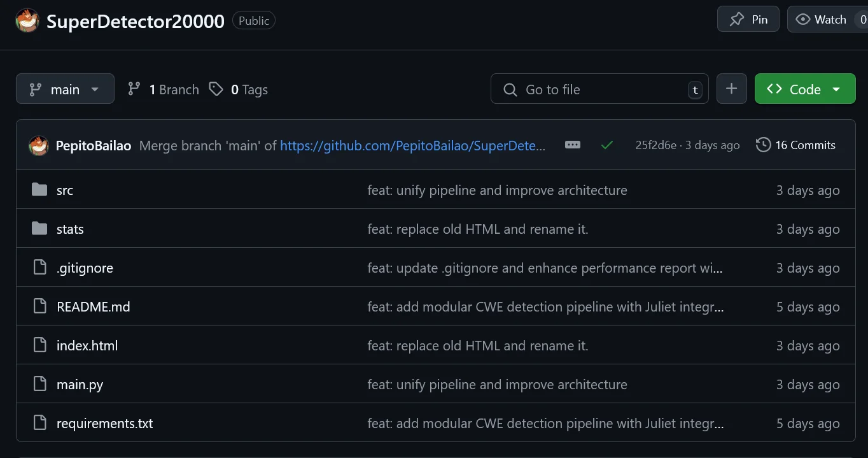Screen dimensions: 868x458
Task: Open the requirements.txt row commit message link
Action: 545,424
